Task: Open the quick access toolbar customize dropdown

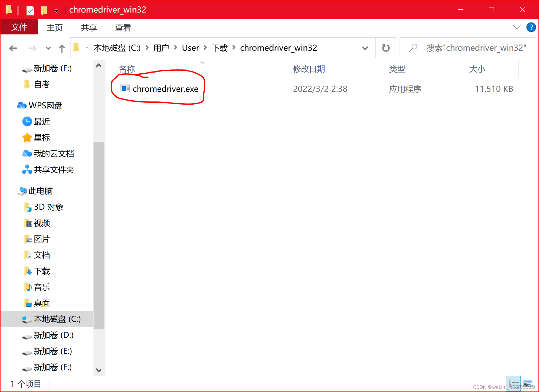Action: click(56, 10)
